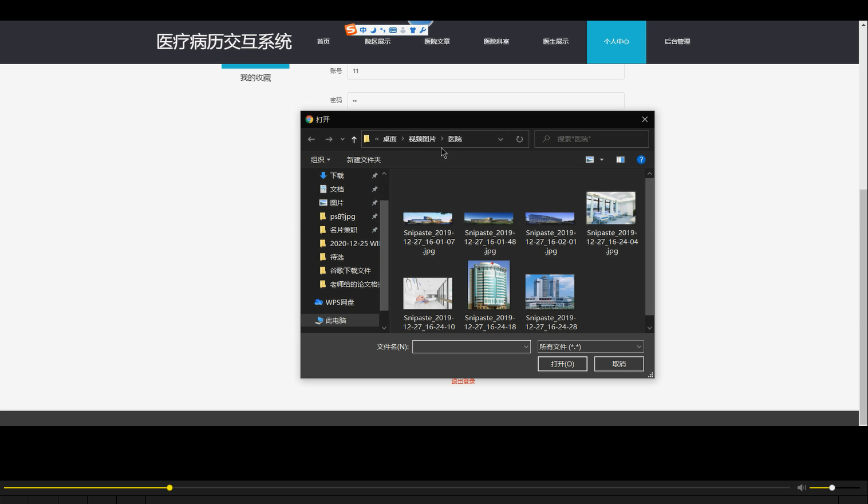868x504 pixels.
Task: Open Sogou skin shop shirt icon
Action: (413, 29)
